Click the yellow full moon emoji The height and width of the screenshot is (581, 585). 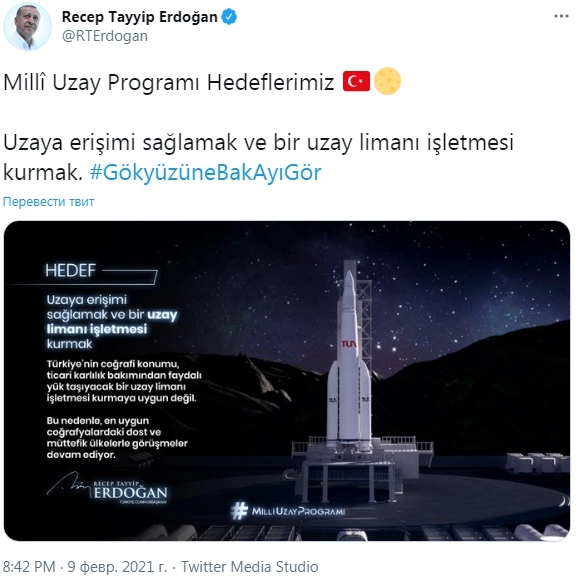click(x=387, y=81)
